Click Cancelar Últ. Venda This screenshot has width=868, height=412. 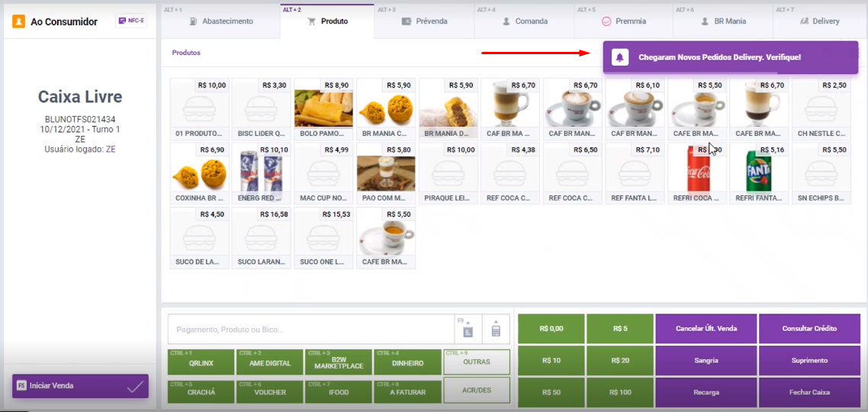tap(706, 328)
